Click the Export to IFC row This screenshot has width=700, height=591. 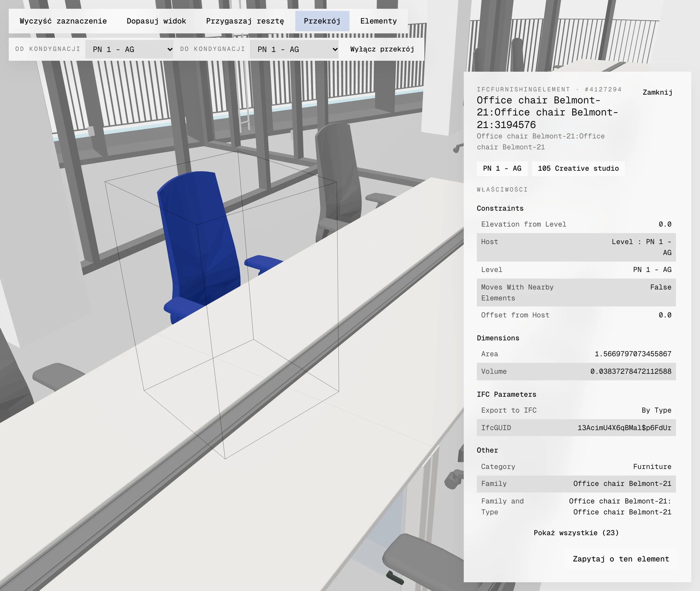576,410
